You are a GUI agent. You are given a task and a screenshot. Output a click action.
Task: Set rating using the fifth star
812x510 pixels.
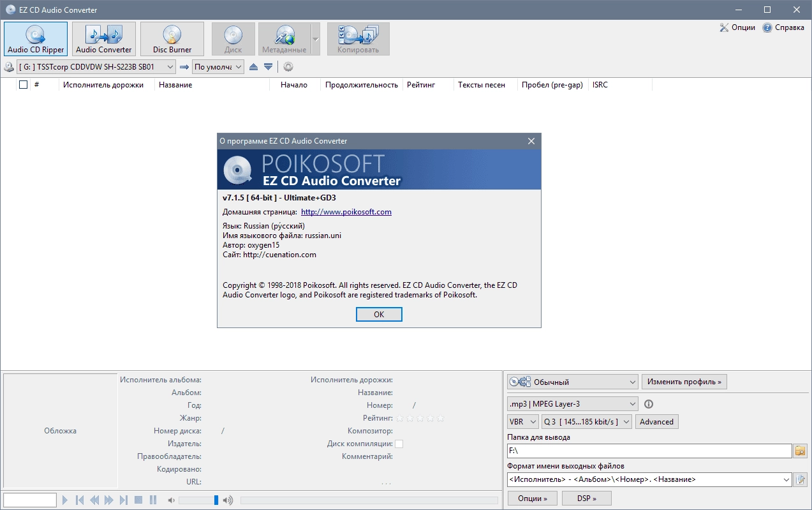point(440,418)
